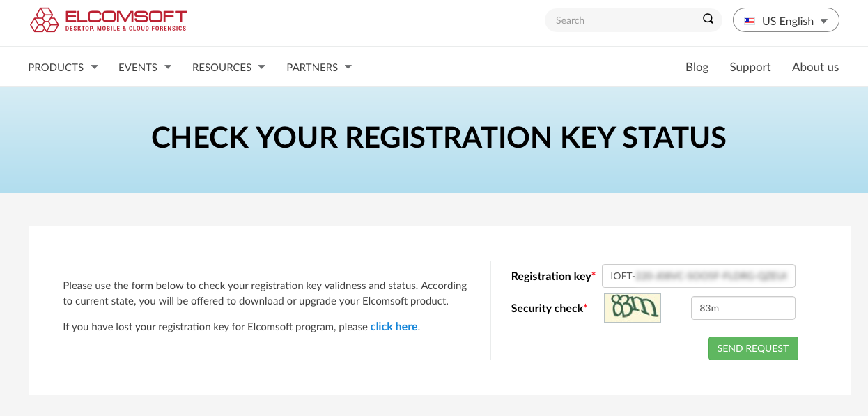868x416 pixels.
Task: Expand the Partners menu arrow
Action: point(348,67)
